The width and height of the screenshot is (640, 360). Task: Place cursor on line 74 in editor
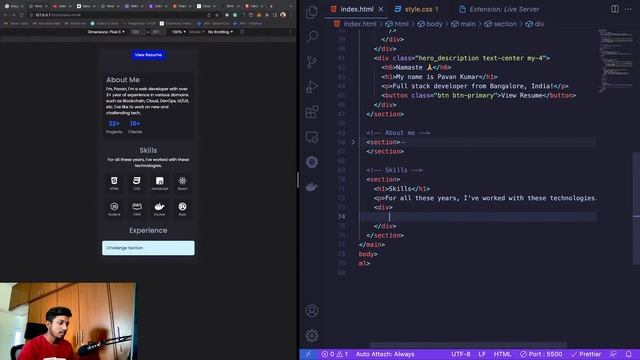(x=478, y=217)
